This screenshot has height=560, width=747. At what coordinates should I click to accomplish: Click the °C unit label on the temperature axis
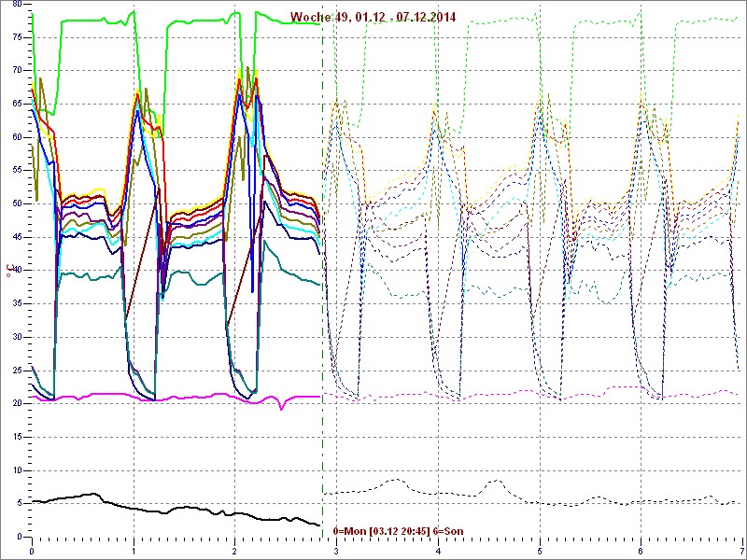click(x=8, y=272)
